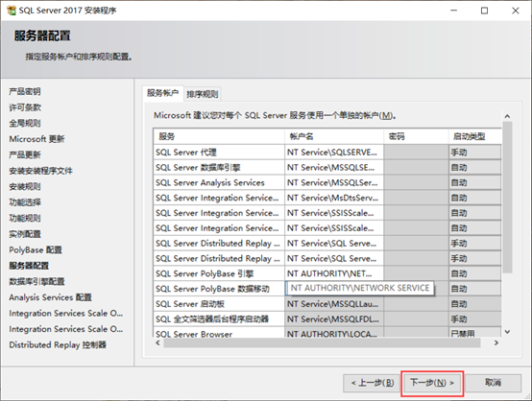Click the vertical scrollbar thumb
The image size is (532, 401).
[x=507, y=198]
